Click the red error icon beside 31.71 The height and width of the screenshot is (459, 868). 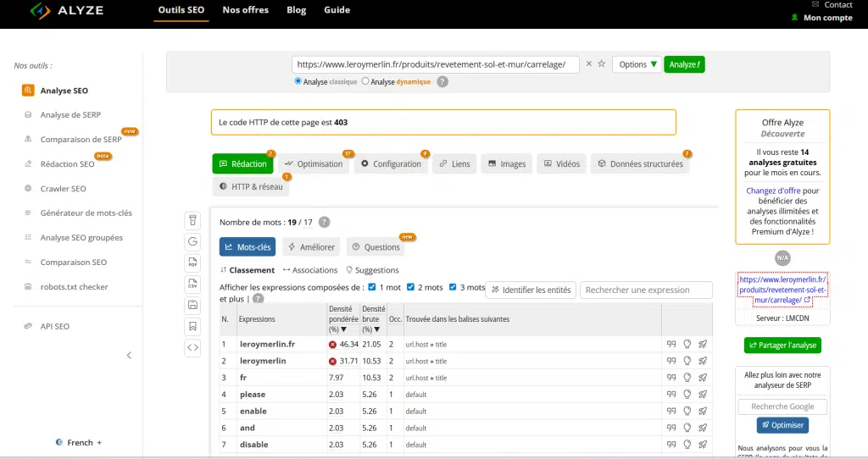point(332,361)
